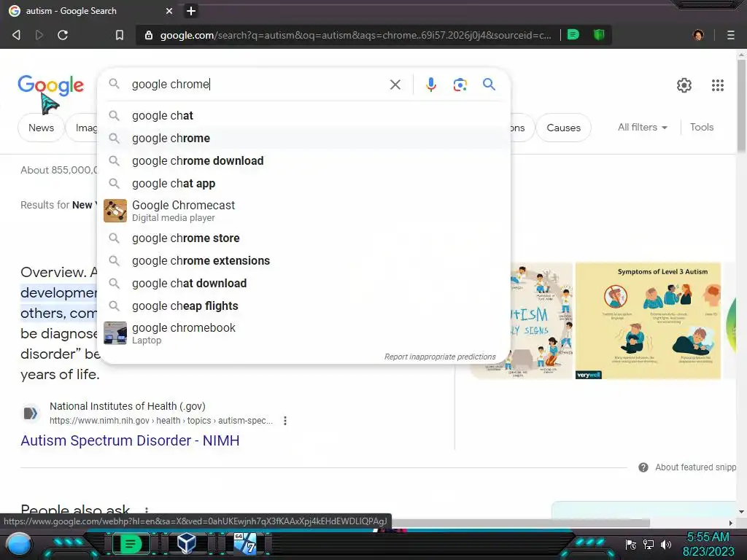This screenshot has height=560, width=747.
Task: Open the green notes app in the taskbar
Action: click(x=130, y=544)
